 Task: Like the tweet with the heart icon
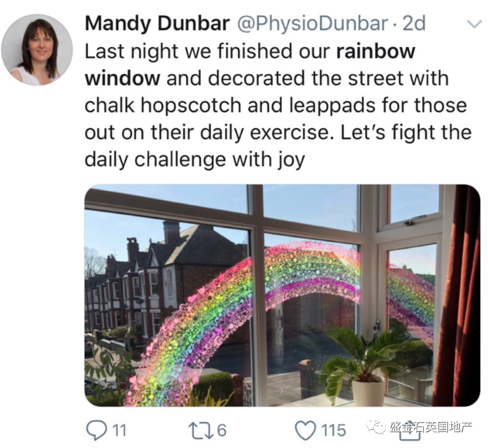click(x=305, y=430)
